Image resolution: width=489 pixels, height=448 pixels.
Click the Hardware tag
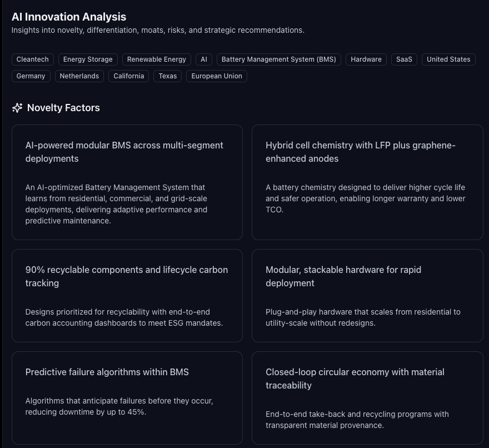(x=366, y=59)
